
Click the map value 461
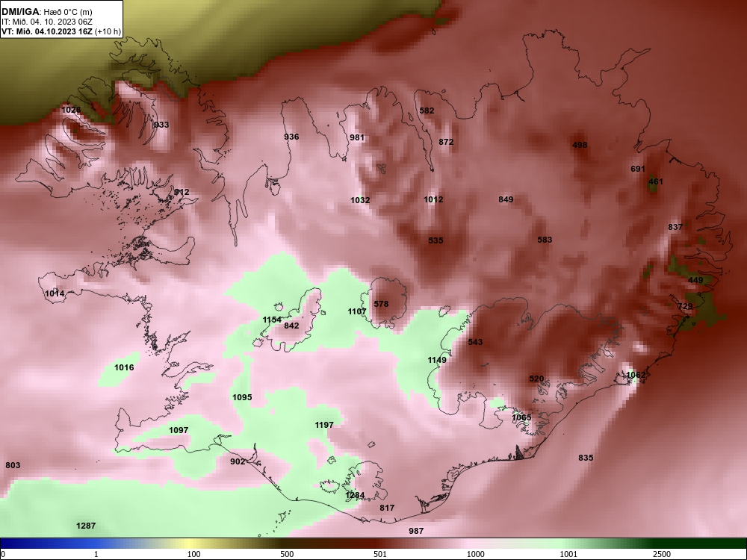(656, 181)
